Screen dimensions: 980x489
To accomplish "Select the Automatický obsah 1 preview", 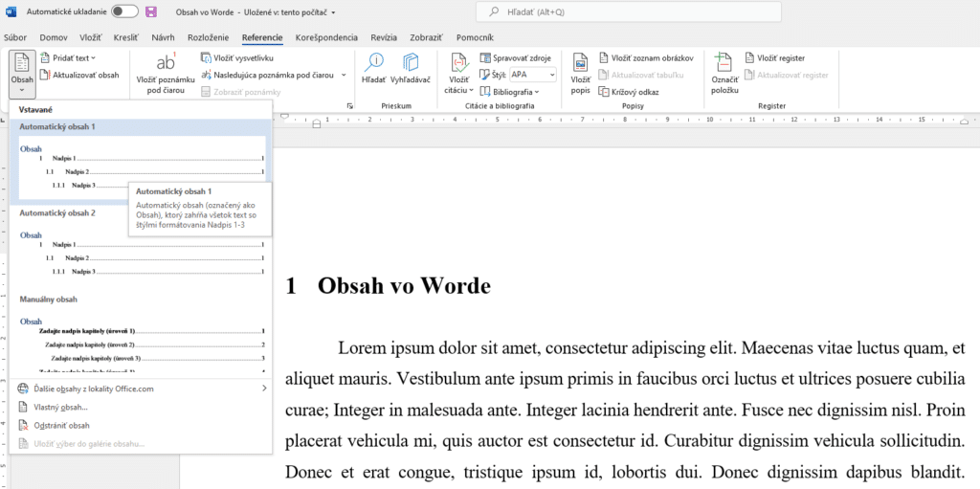I will tap(142, 162).
